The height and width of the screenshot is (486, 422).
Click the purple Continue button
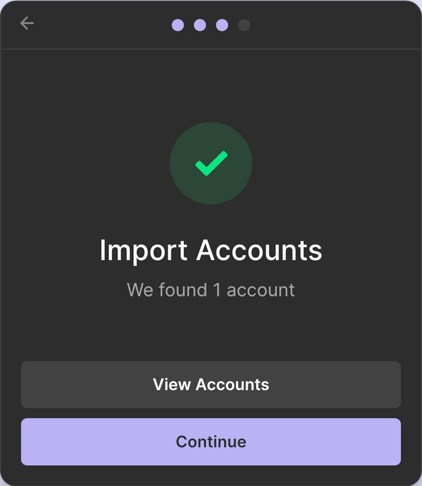(211, 442)
